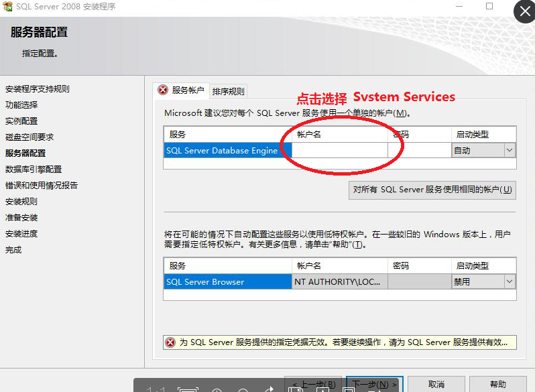Screen dimensions: 535x392
Task: Click the 服务 header of the upper table
Action: [x=227, y=135]
